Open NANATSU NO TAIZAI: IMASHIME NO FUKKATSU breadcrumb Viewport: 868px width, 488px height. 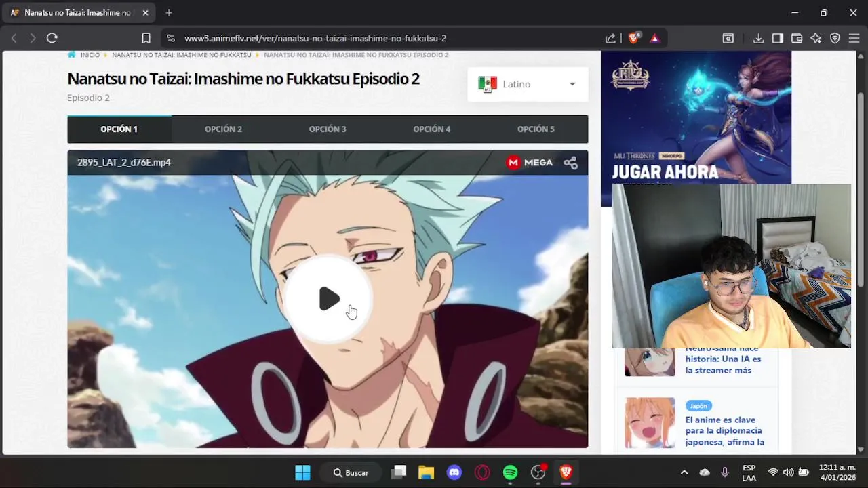point(182,55)
